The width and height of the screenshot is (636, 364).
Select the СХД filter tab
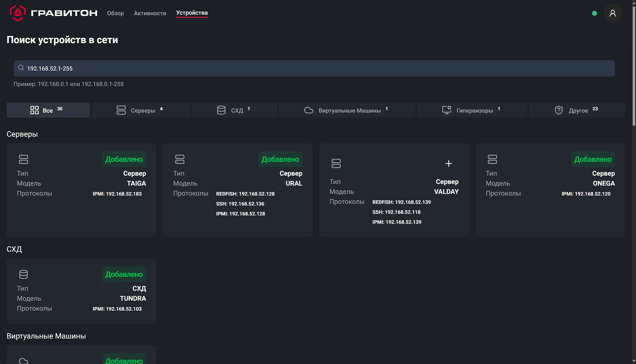point(234,110)
